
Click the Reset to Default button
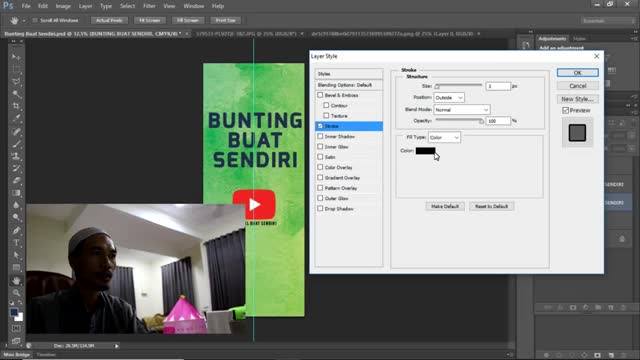(491, 207)
